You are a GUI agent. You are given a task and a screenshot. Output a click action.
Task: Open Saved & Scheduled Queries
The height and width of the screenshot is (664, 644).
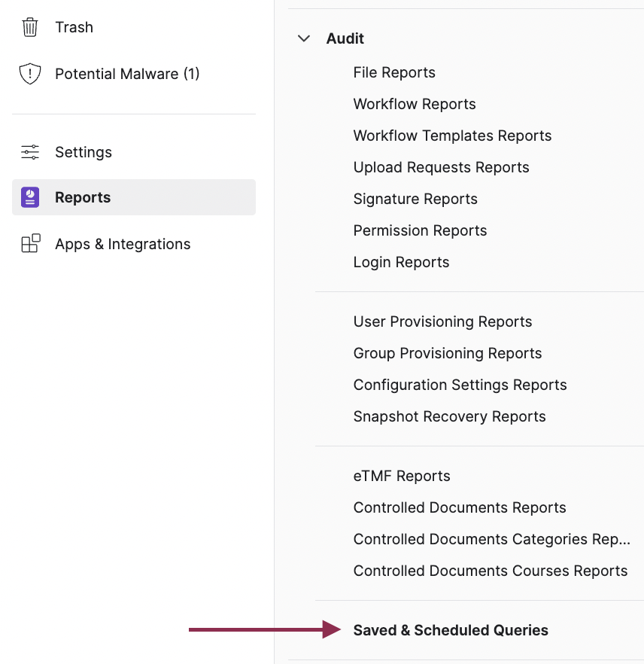451,630
